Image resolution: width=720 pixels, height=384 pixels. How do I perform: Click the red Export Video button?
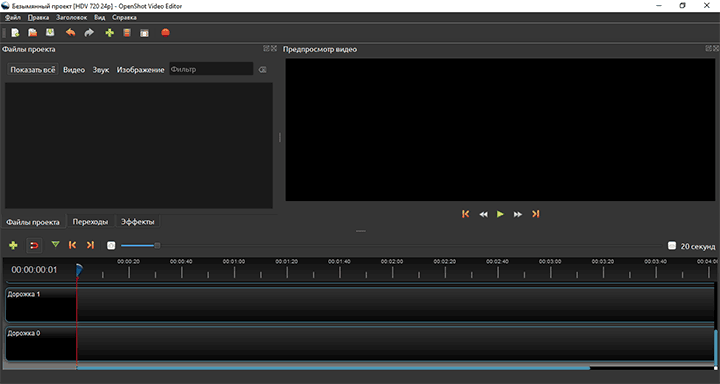point(165,33)
